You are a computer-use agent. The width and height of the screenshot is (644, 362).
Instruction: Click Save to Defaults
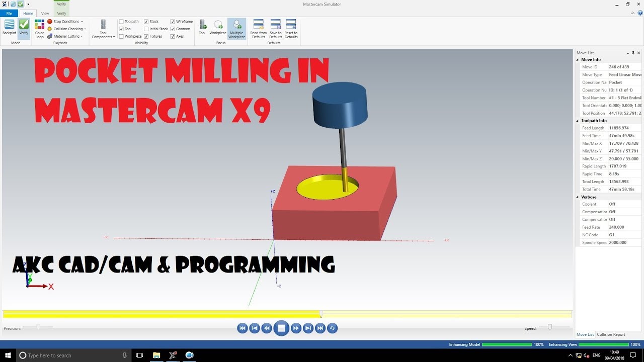(x=276, y=29)
